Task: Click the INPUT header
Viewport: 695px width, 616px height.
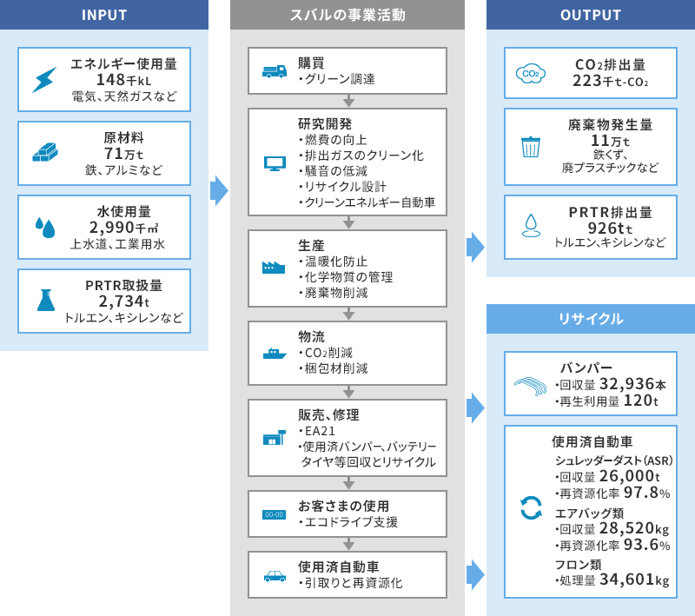Action: pos(104,15)
